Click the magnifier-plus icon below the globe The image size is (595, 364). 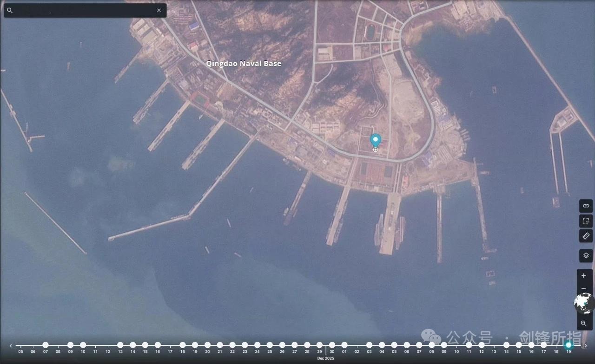[584, 323]
